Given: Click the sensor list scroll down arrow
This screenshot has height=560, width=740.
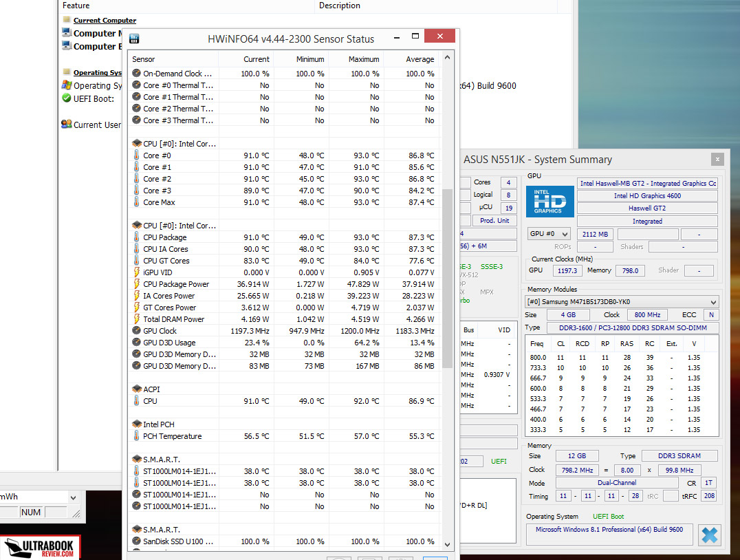Looking at the screenshot, I should coord(448,544).
